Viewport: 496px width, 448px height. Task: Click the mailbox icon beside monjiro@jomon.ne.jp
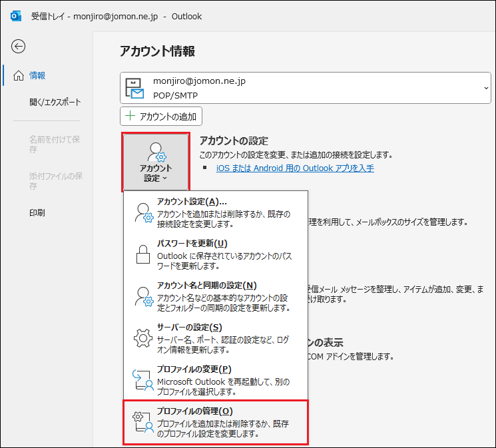click(136, 87)
